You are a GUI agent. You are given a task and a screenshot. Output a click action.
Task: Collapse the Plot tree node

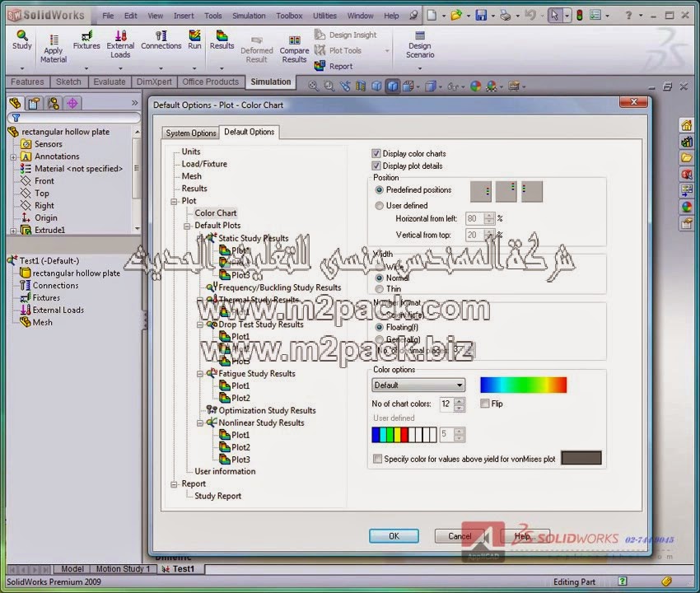[x=174, y=202]
